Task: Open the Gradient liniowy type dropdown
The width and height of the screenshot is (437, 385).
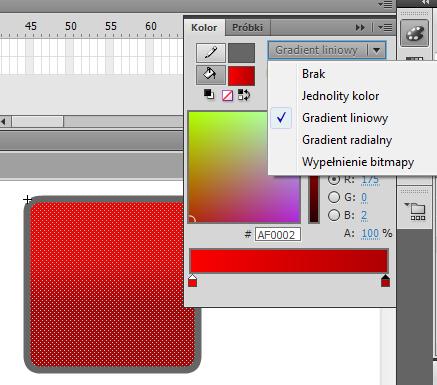Action: click(x=327, y=50)
